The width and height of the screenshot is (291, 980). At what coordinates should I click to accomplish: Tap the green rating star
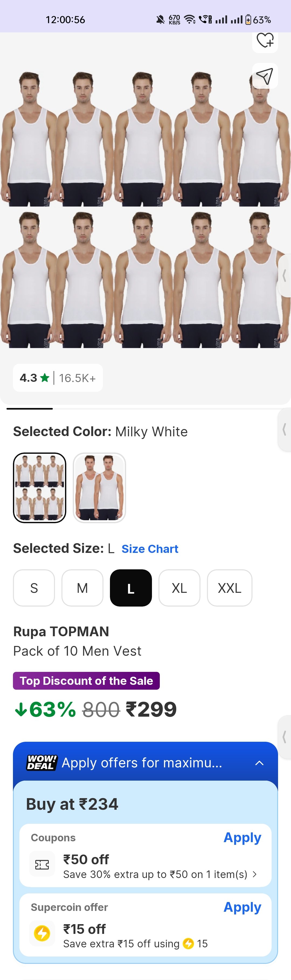[x=45, y=378]
